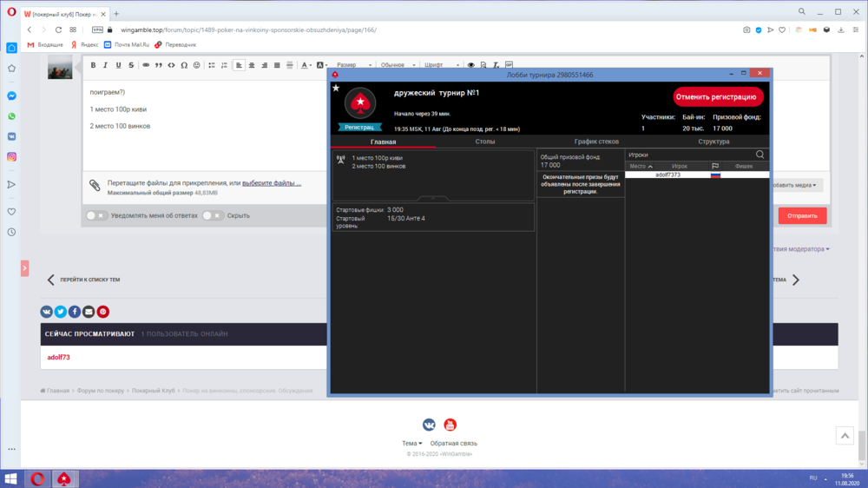Toggle the 'Скрыть' switch

tap(212, 215)
